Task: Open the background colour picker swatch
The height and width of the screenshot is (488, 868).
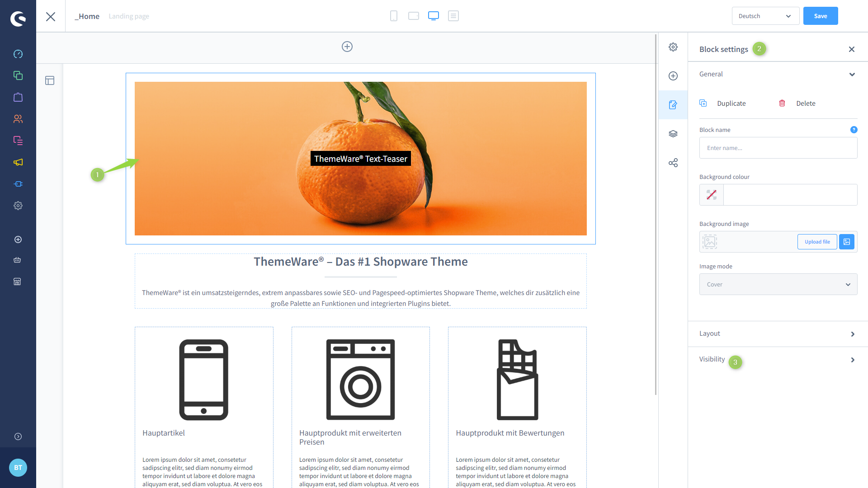Action: coord(712,195)
